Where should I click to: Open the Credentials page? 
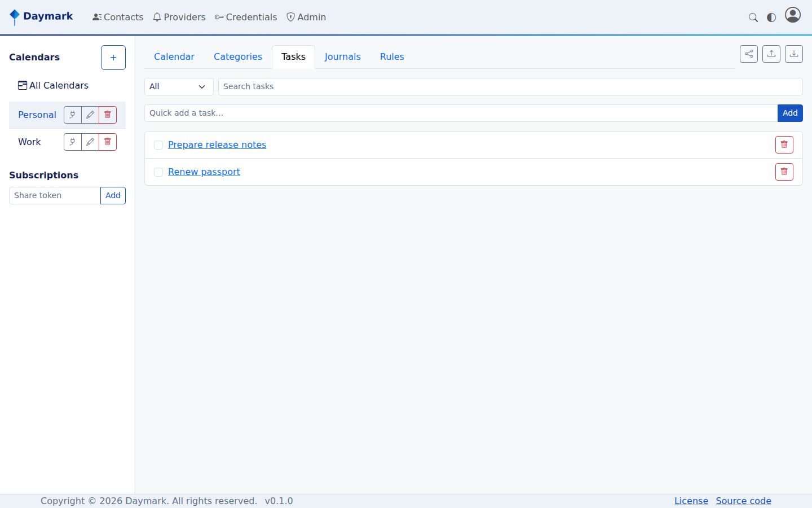[246, 17]
